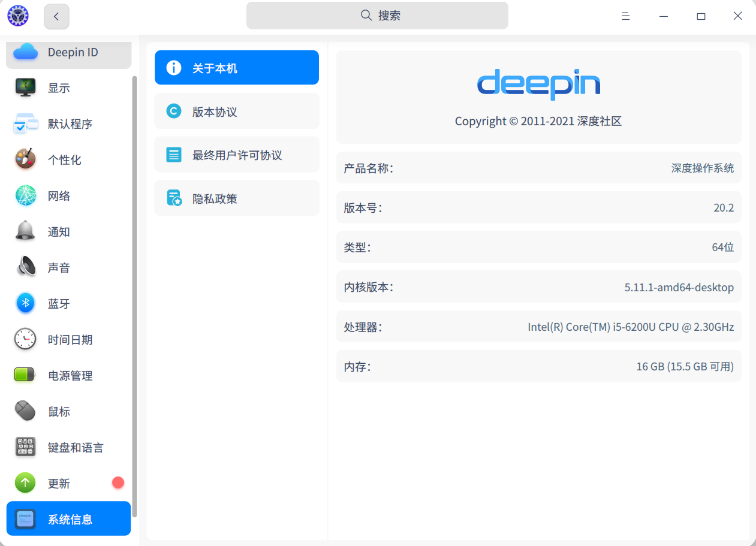Click the 类型 label

[357, 247]
